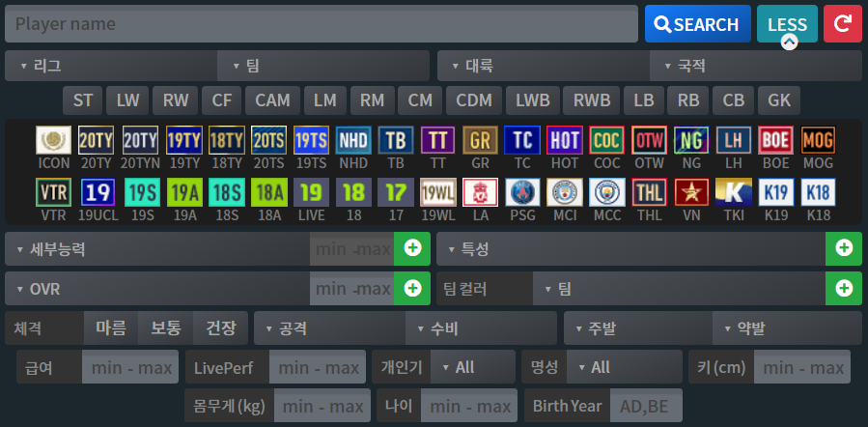Add the 세부능력 filter with plus button

(x=412, y=248)
